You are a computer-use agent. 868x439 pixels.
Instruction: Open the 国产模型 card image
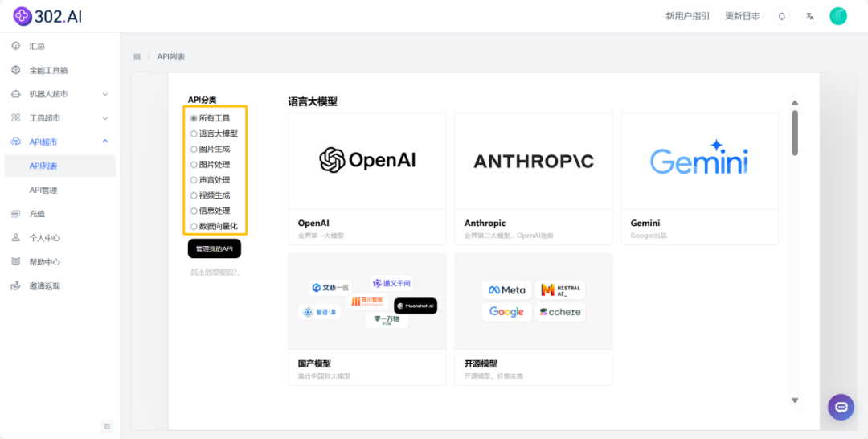pos(367,302)
